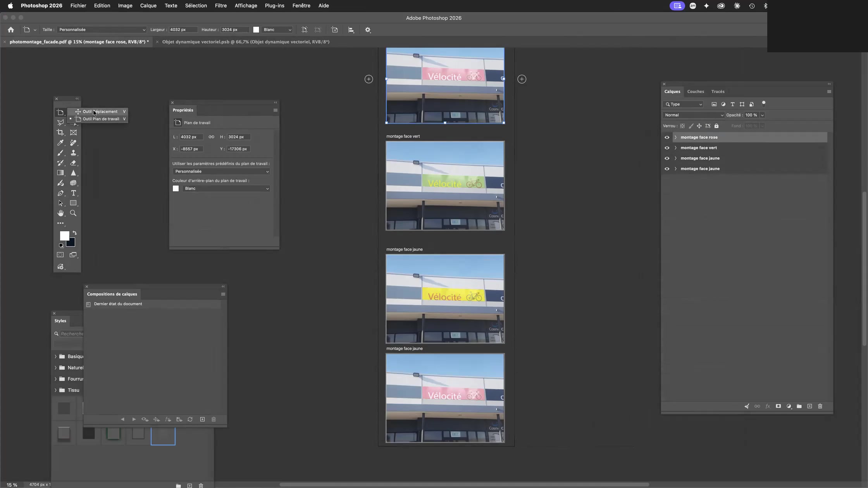Choose the Gradient tool
The image size is (868, 488).
(60, 173)
